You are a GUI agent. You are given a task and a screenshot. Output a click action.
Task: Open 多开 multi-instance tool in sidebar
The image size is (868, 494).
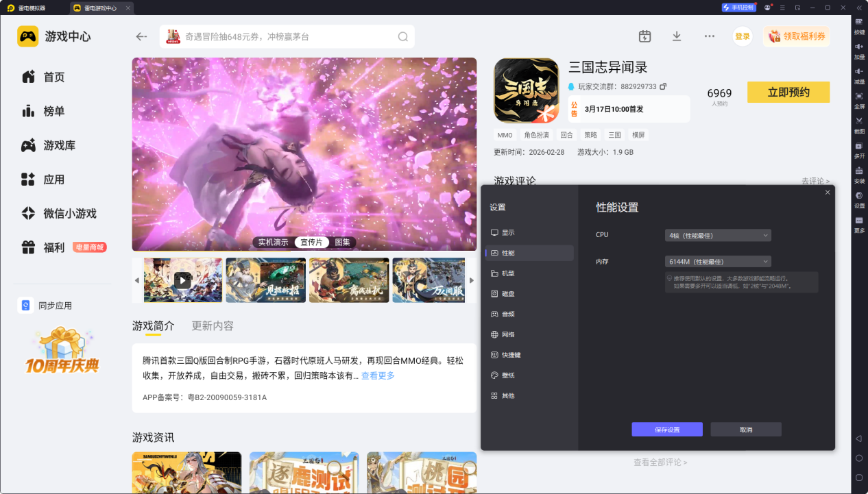(x=859, y=147)
